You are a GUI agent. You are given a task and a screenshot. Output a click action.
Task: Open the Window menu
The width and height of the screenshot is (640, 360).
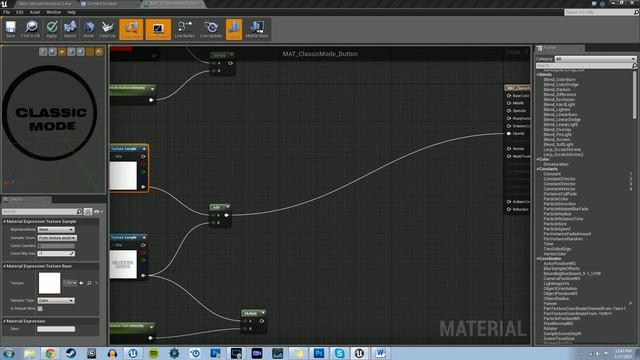click(53, 12)
